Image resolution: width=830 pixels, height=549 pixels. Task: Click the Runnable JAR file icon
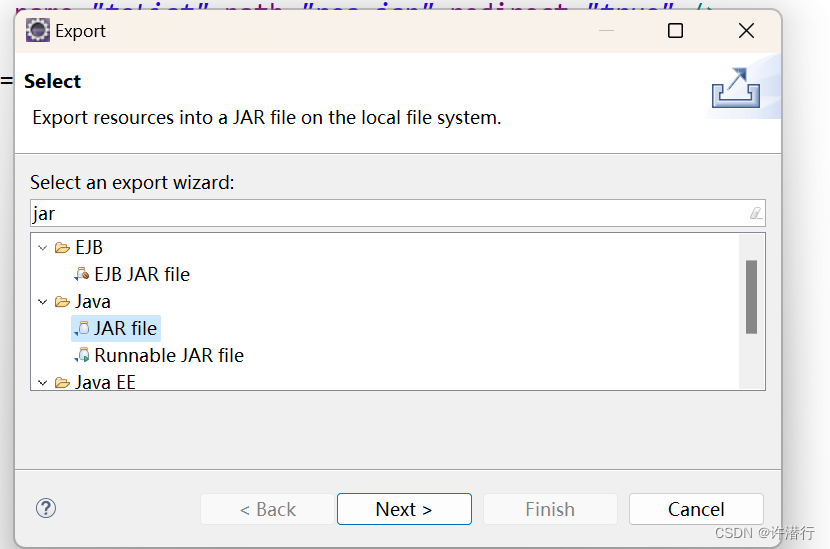coord(82,355)
